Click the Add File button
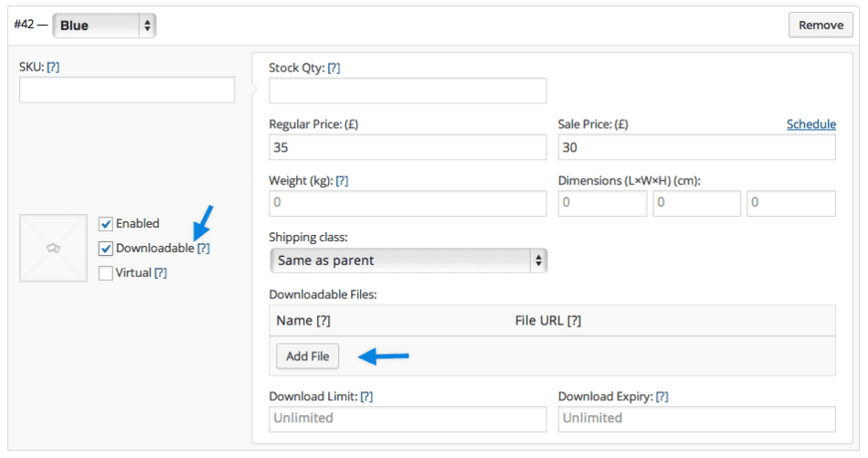Viewport: 868px width, 458px height. [x=307, y=357]
